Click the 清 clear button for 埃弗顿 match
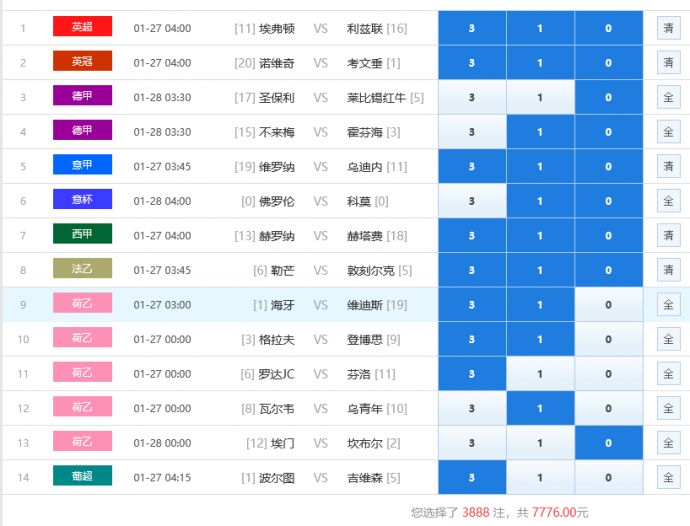690x526 pixels. click(x=668, y=28)
